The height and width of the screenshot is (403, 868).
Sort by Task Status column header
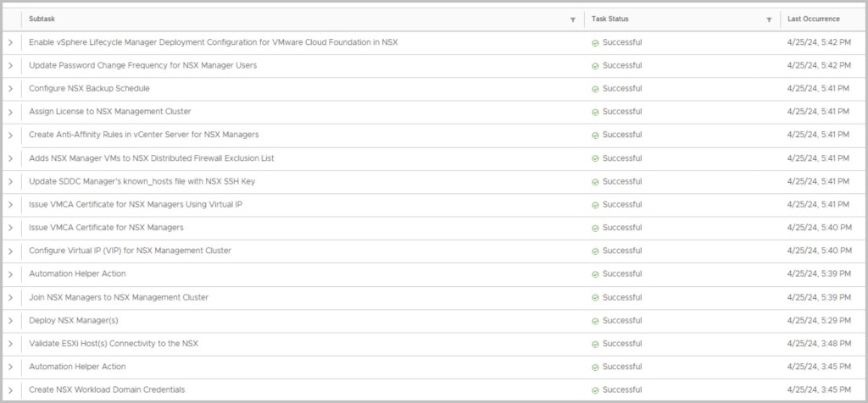(611, 19)
